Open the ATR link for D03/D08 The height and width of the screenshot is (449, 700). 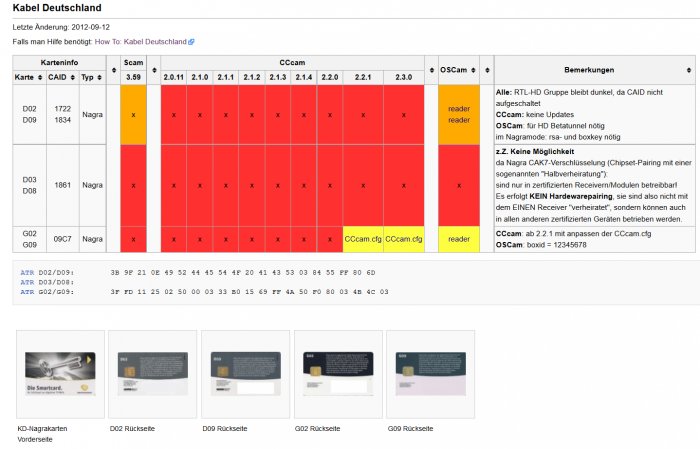27,282
